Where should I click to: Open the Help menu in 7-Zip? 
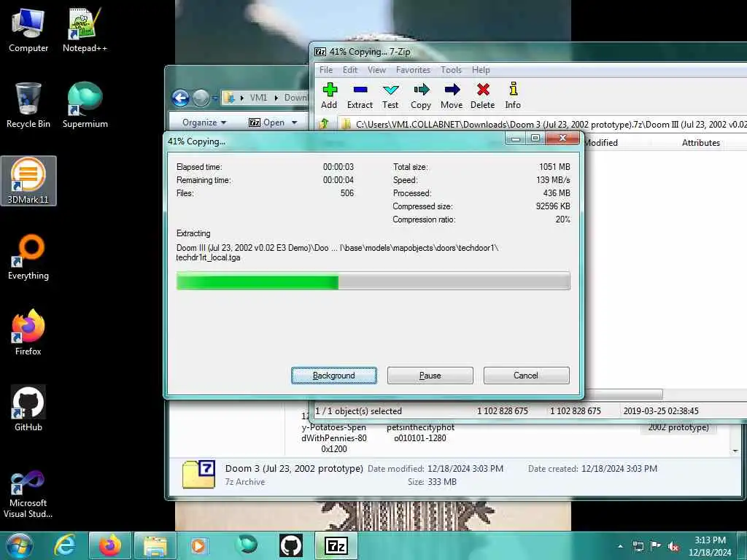coord(481,70)
